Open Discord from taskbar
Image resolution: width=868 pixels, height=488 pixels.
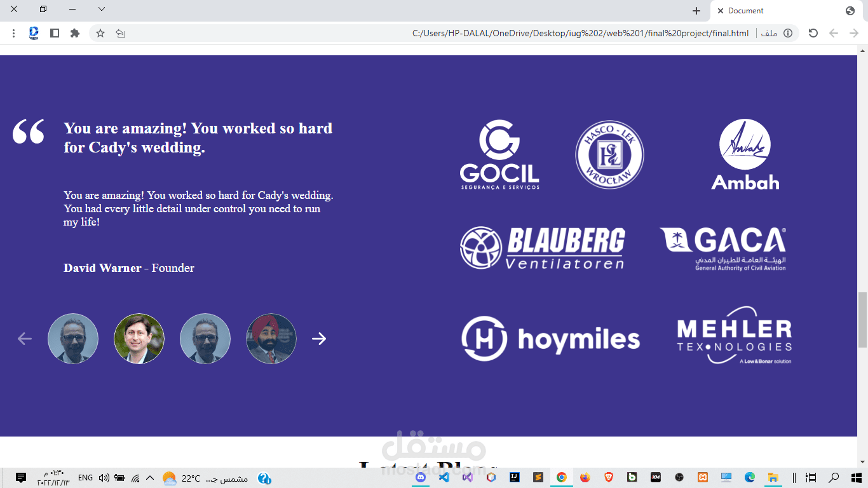420,477
